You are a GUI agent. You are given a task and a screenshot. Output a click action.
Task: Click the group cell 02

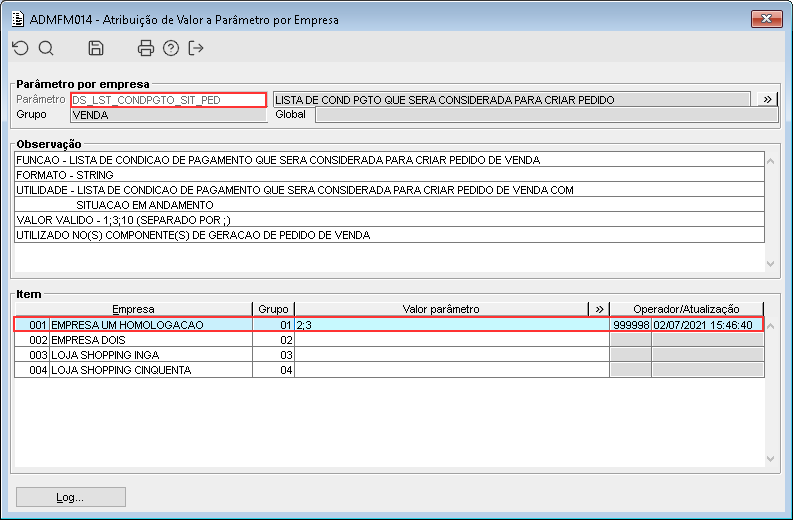click(274, 339)
